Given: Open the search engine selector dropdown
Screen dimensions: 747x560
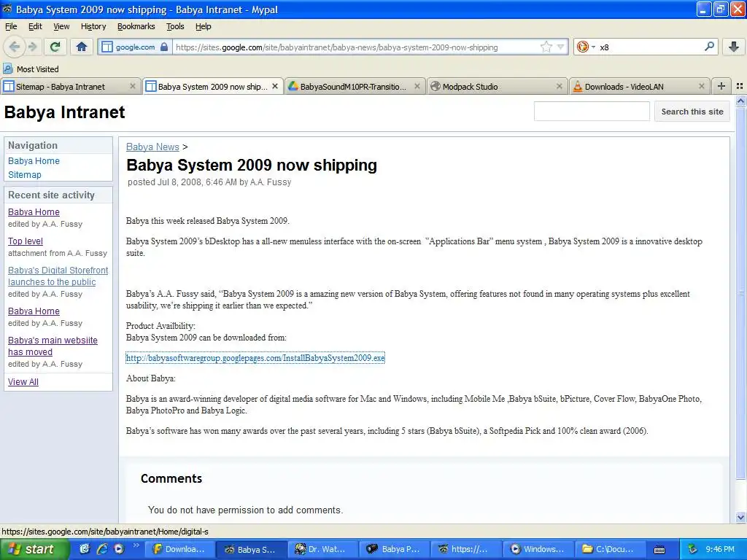Looking at the screenshot, I should [x=586, y=47].
